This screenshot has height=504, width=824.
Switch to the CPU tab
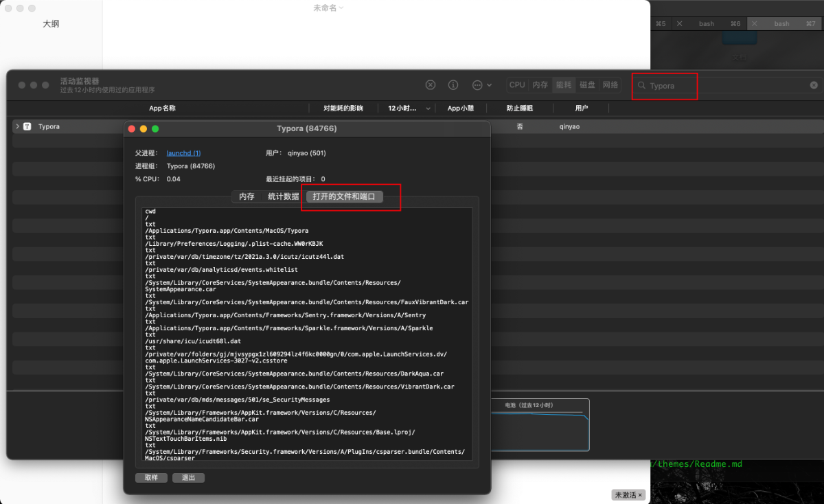click(x=517, y=85)
